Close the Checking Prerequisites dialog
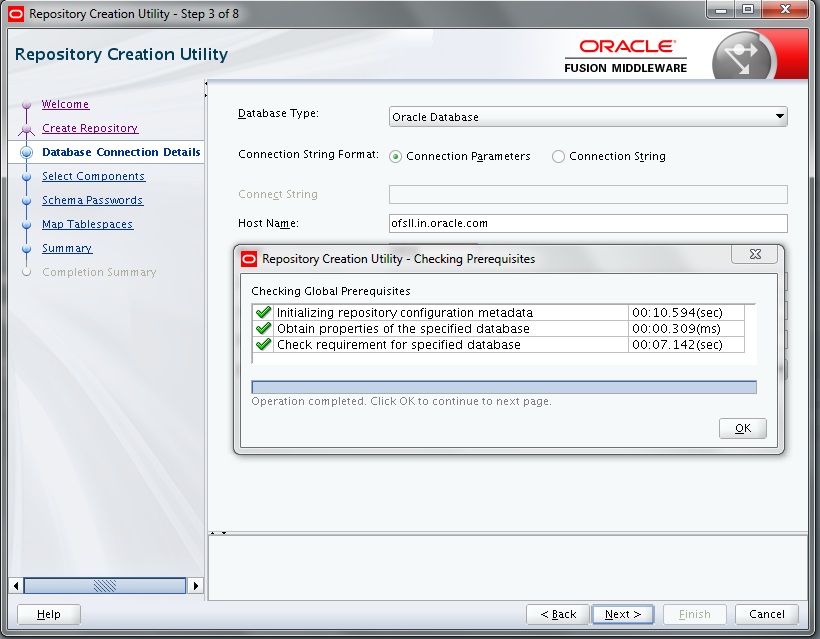This screenshot has height=639, width=820. (755, 254)
